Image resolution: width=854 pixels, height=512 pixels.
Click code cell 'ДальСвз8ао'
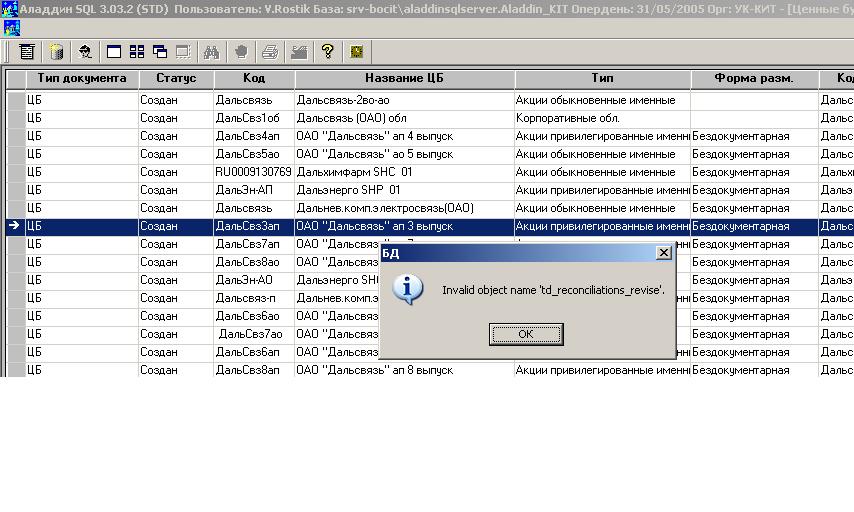254,262
